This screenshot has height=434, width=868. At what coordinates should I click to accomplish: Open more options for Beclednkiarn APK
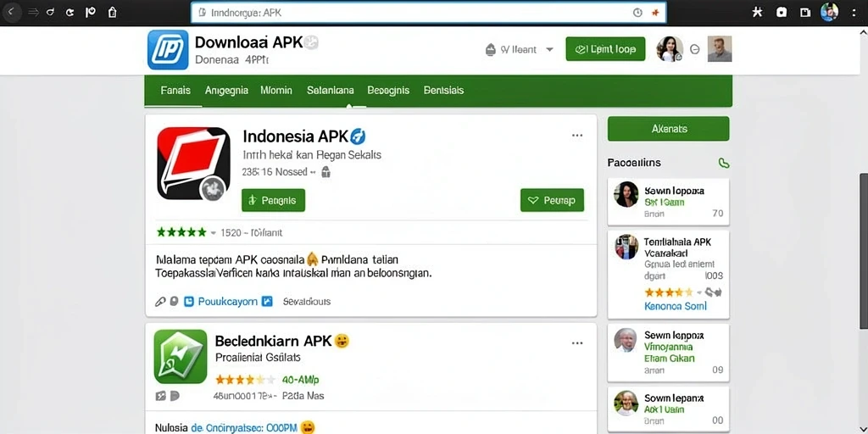(x=577, y=343)
